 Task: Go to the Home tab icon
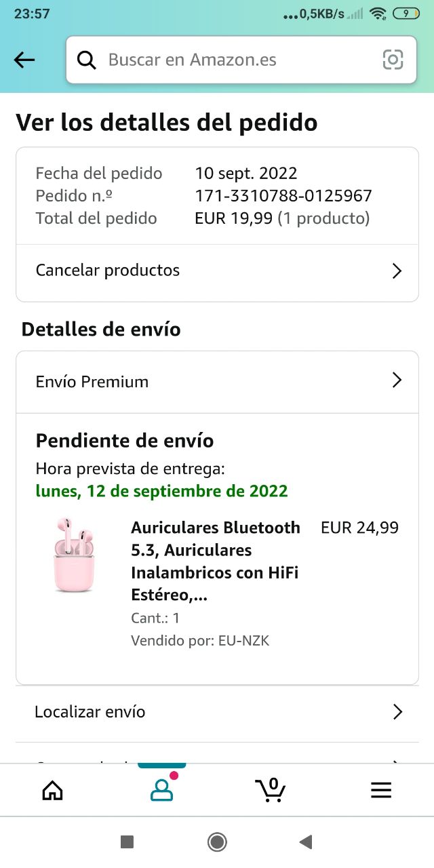coord(52,791)
